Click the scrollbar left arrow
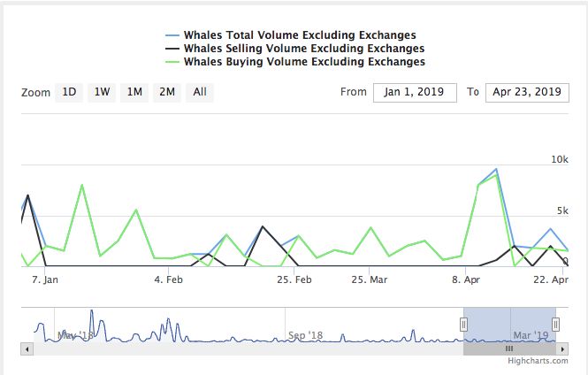This screenshot has height=375, width=588. pos(27,348)
